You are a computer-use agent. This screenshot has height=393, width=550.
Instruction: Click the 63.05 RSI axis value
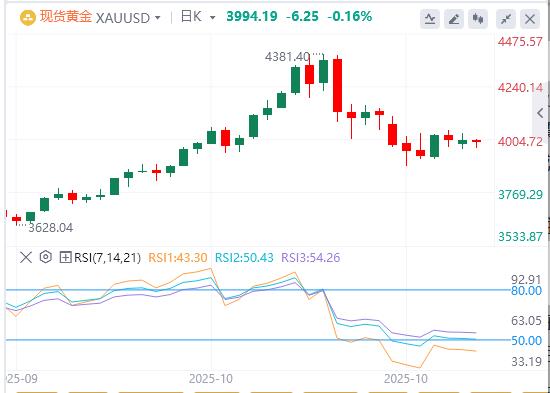point(526,320)
